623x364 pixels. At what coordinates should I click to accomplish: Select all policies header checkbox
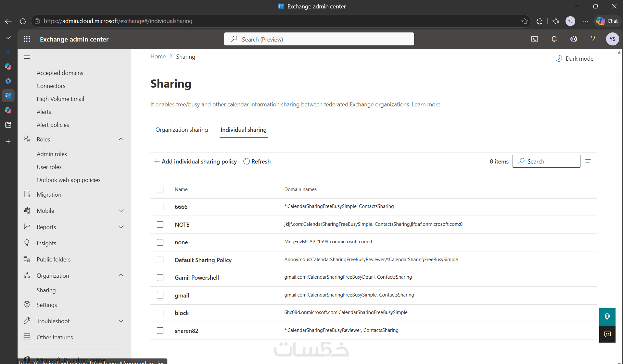point(160,189)
